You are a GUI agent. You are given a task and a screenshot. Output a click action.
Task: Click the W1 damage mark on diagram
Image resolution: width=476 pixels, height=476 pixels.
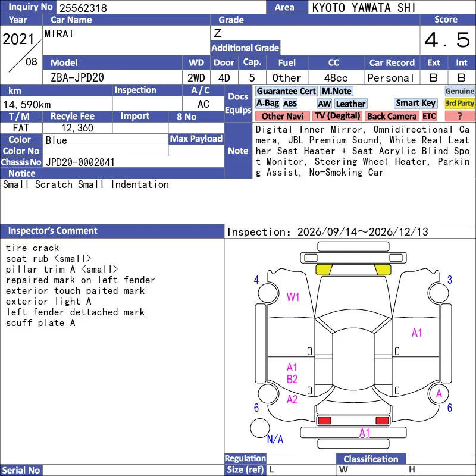293,297
